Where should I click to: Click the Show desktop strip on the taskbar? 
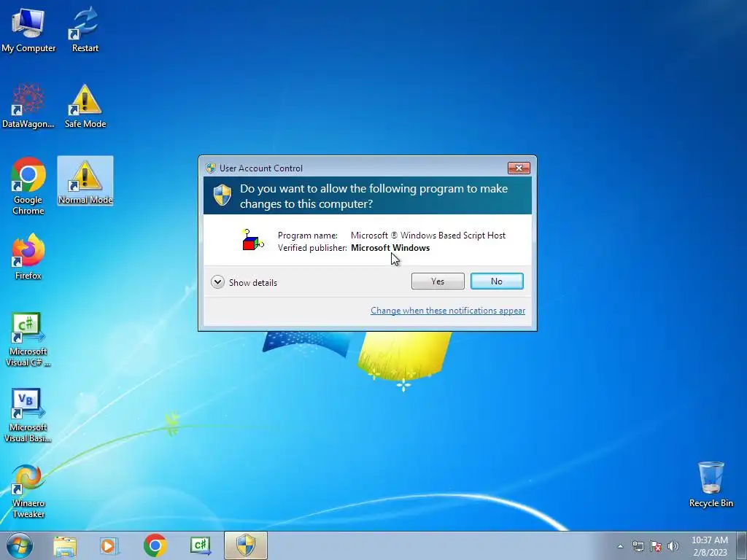742,546
